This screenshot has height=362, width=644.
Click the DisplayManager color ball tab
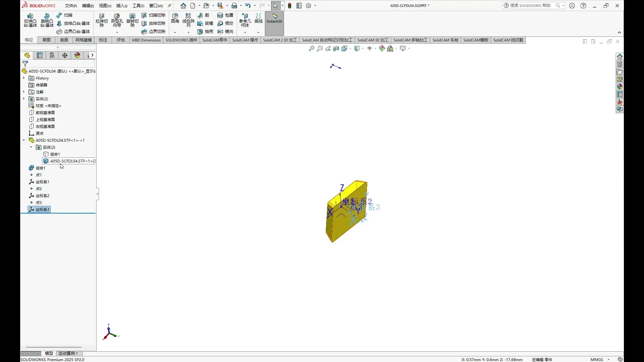(x=77, y=55)
